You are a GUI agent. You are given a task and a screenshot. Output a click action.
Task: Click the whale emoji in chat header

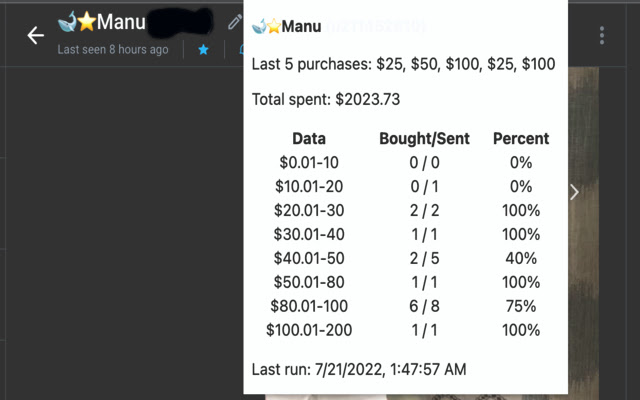67,22
